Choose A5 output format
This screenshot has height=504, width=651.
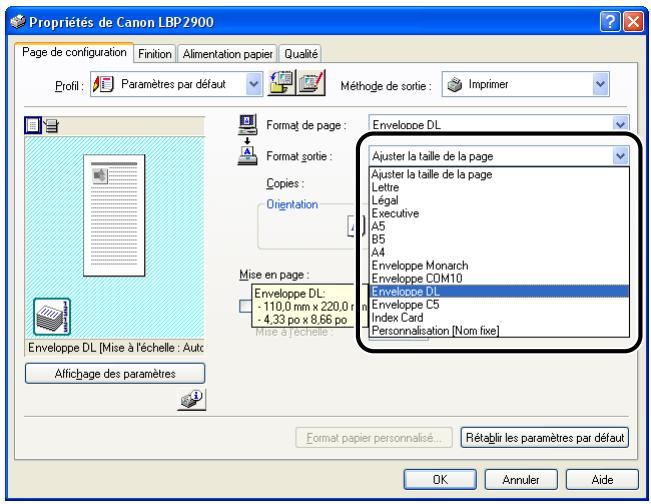point(499,226)
